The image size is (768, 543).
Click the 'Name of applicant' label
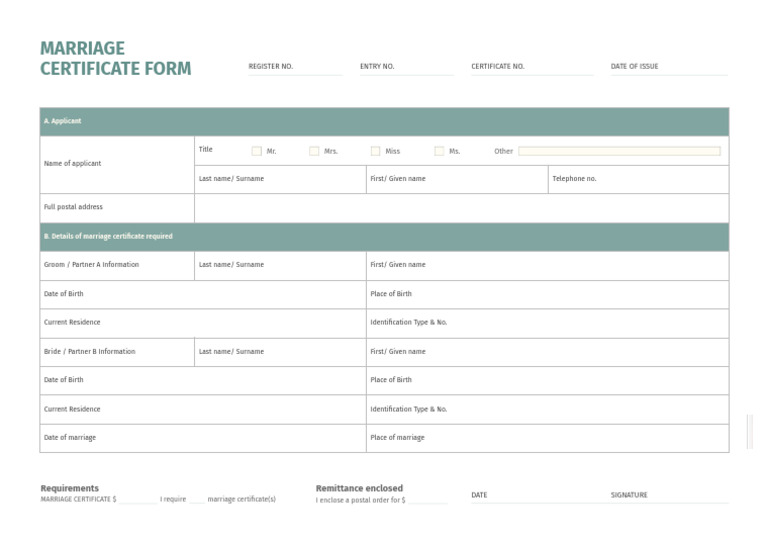(72, 164)
